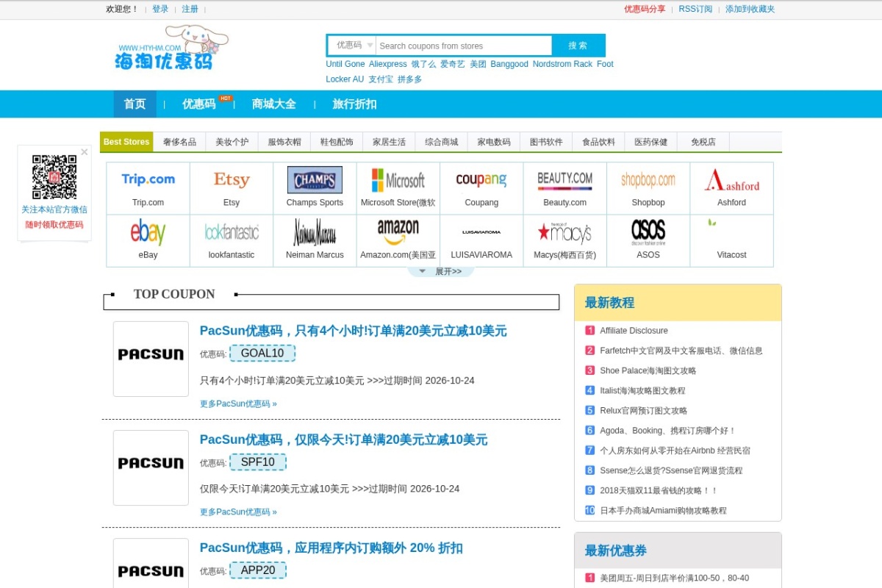
Task: Click the Banggood quick search link
Action: click(509, 64)
